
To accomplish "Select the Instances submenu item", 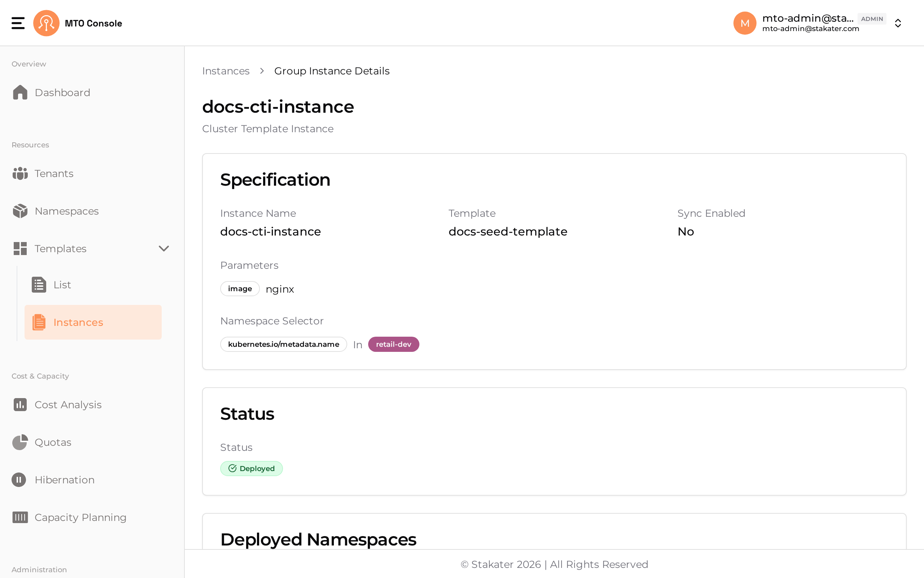I will pos(93,322).
